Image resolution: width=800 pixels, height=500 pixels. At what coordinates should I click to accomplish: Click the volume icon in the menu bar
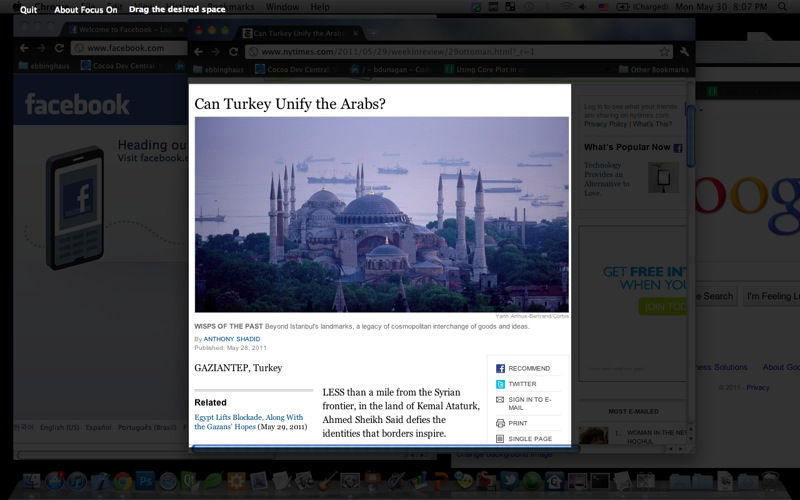point(583,7)
